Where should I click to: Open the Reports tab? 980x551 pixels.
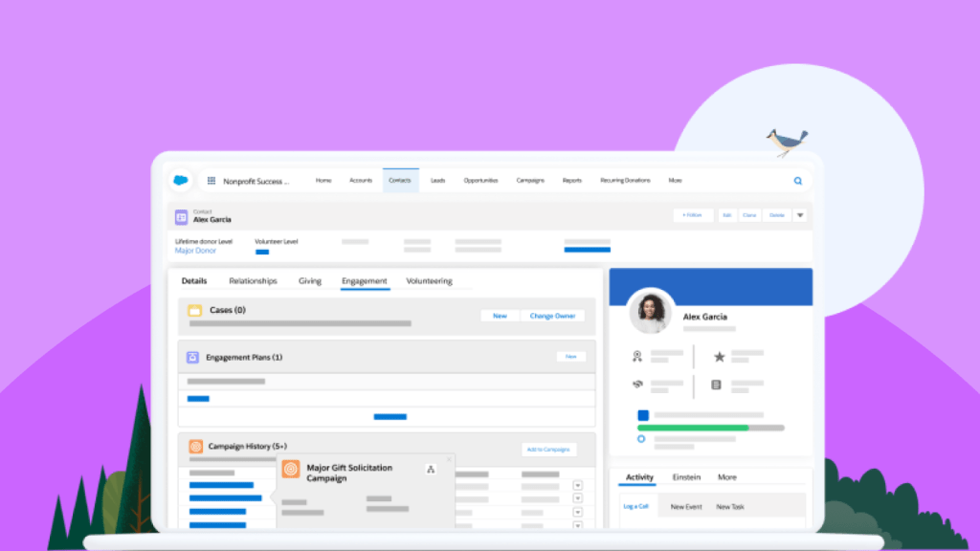[x=572, y=181]
